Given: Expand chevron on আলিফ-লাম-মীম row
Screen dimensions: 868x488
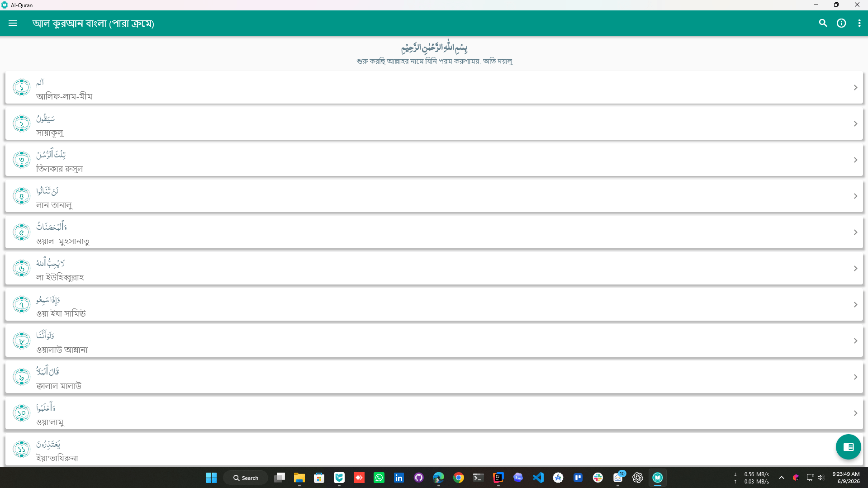Looking at the screenshot, I should [x=855, y=87].
